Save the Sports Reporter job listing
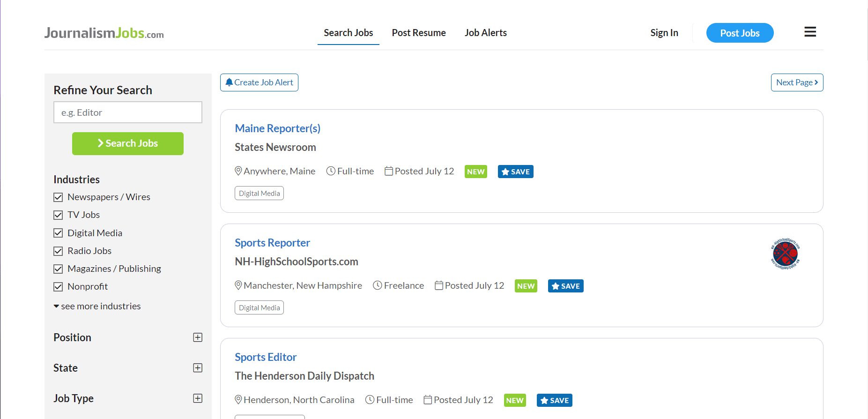Screen dimensions: 868x419 [565, 286]
